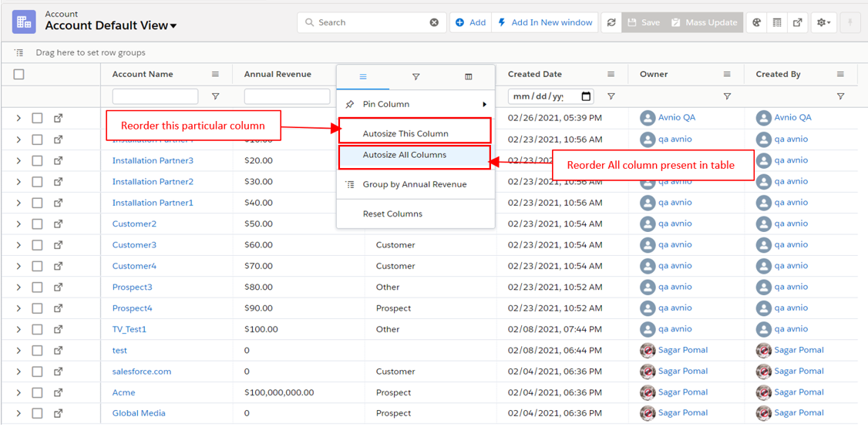Expand the Prospect3 row chevron
Image resolution: width=868 pixels, height=427 pixels.
pos(19,287)
